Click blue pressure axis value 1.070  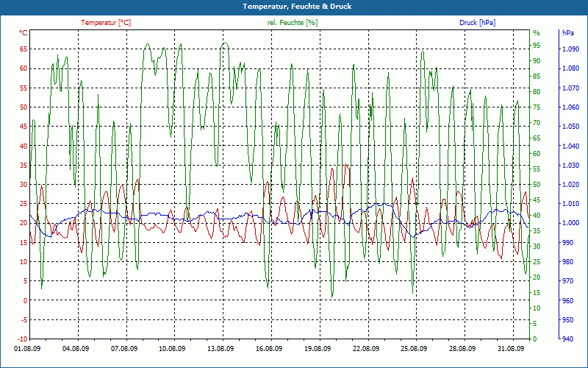coord(571,88)
